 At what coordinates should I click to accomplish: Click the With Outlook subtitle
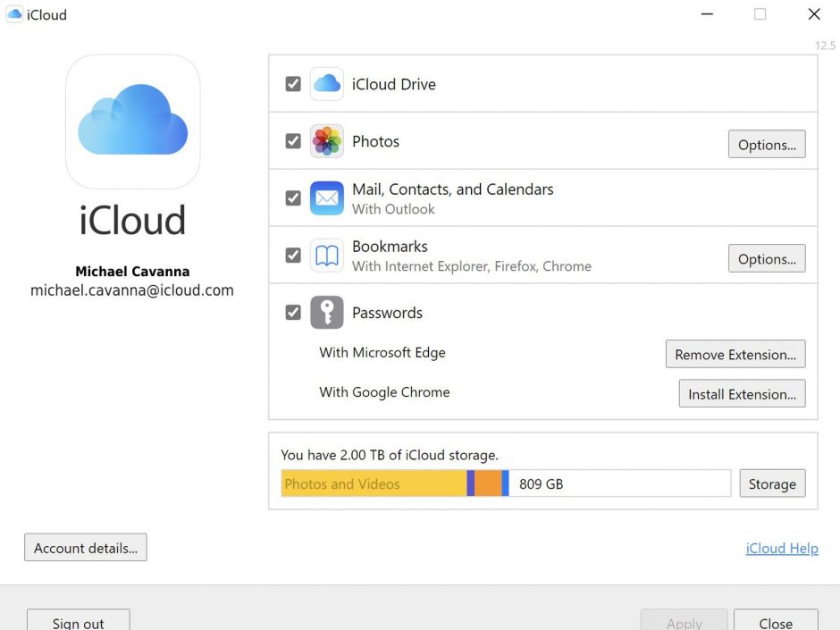click(393, 209)
